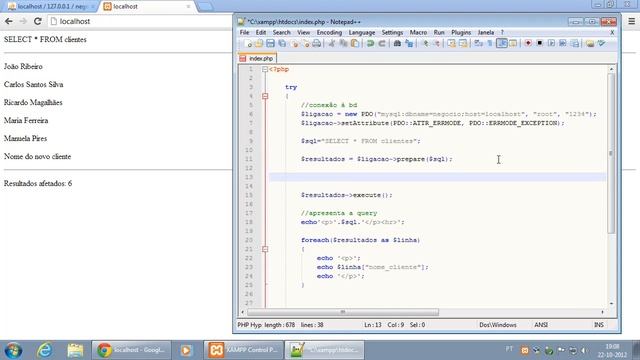Open the Macro menu
The height and width of the screenshot is (360, 640).
click(x=418, y=32)
